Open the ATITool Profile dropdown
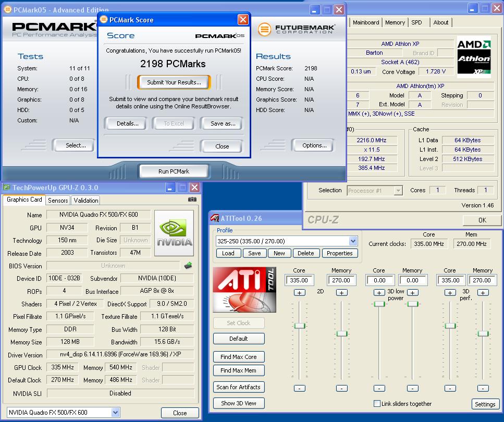 [353, 241]
